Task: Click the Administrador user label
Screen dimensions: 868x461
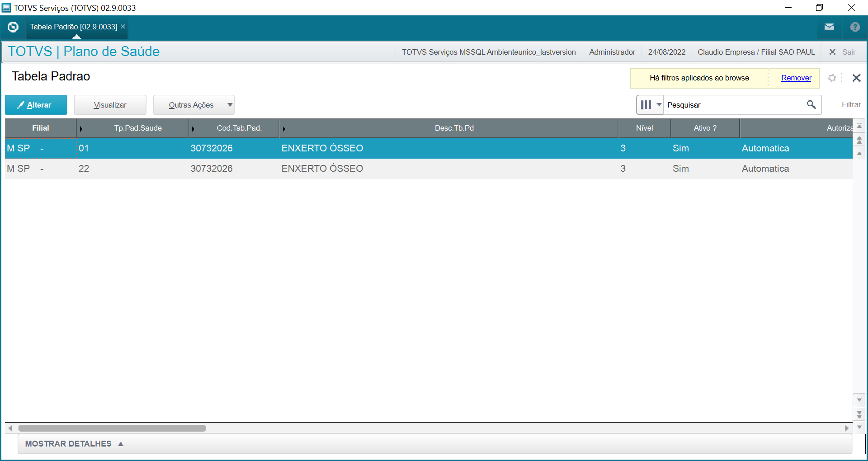Action: (x=612, y=52)
